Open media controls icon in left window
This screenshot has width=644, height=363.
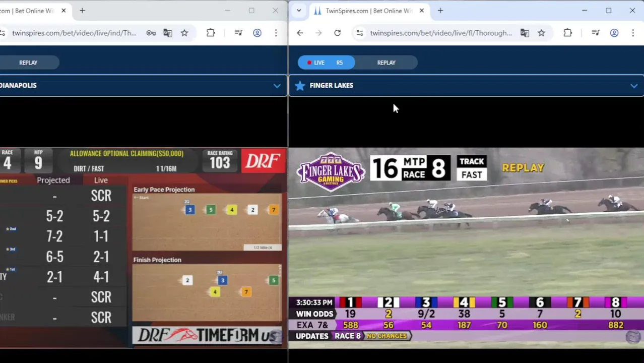(x=239, y=33)
